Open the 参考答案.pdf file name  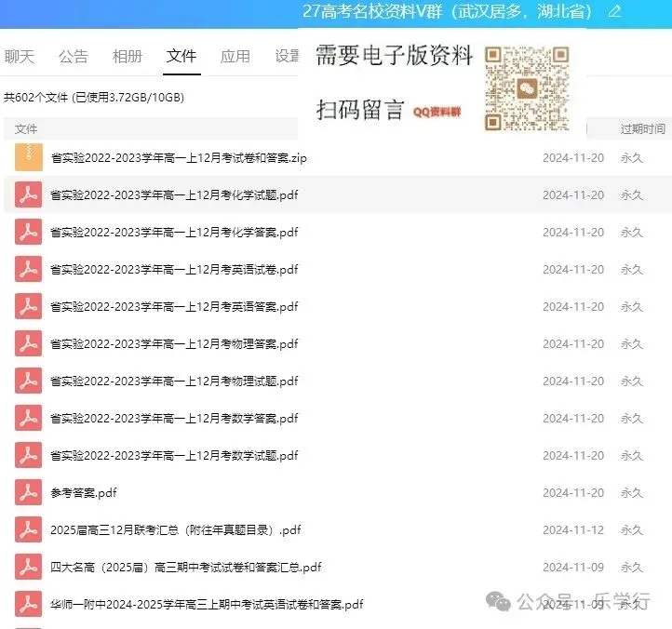coord(84,493)
